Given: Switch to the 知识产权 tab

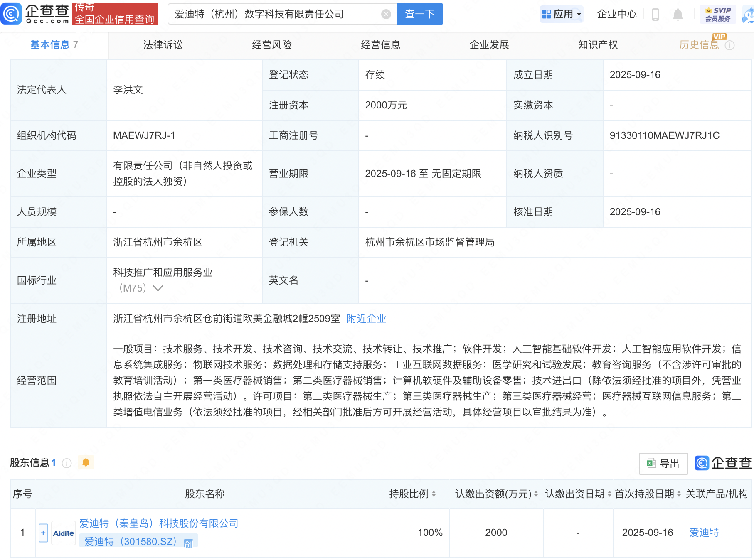Looking at the screenshot, I should pos(598,45).
